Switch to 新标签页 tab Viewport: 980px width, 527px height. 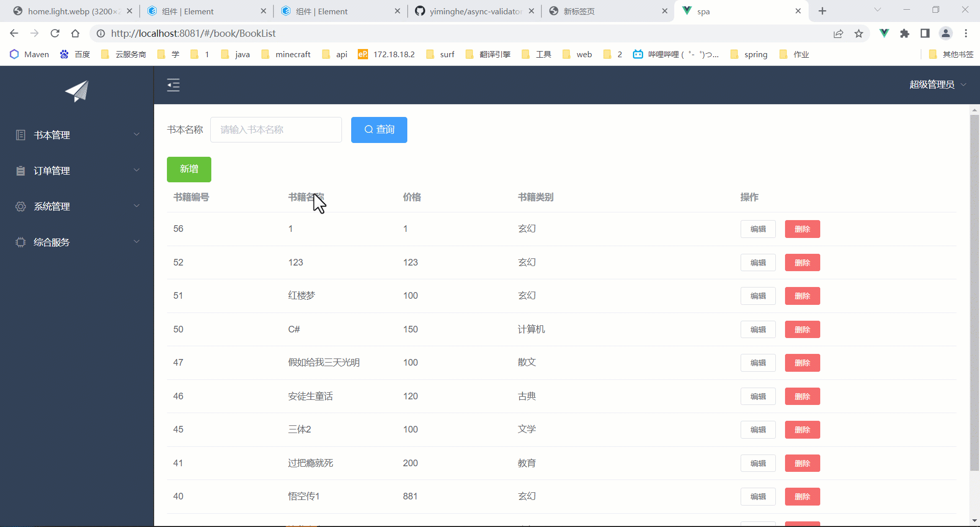coord(608,11)
